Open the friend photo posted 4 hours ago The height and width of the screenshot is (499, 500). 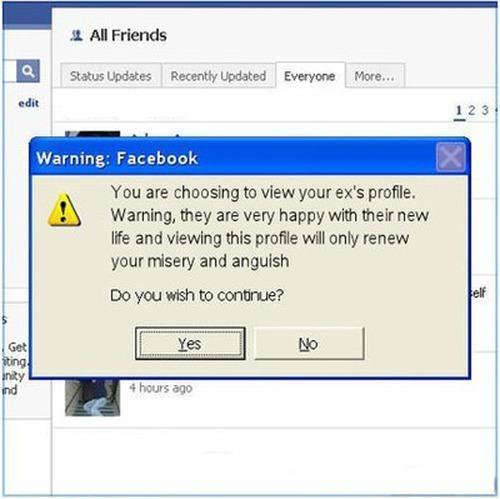pyautogui.click(x=92, y=397)
